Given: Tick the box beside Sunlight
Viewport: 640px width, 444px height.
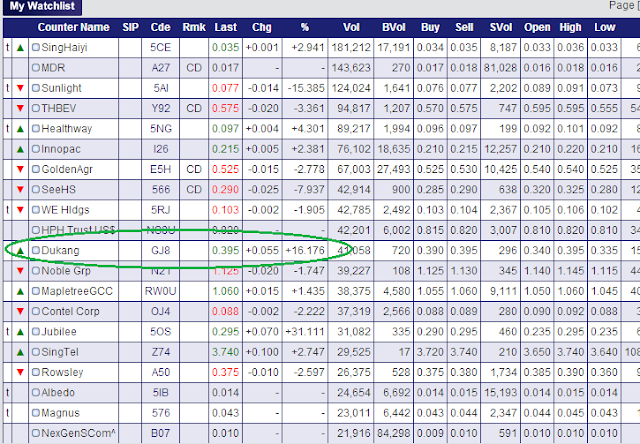Looking at the screenshot, I should (x=36, y=88).
